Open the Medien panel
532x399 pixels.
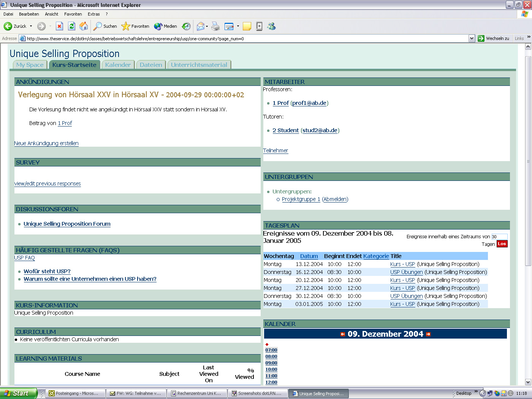tap(158, 26)
